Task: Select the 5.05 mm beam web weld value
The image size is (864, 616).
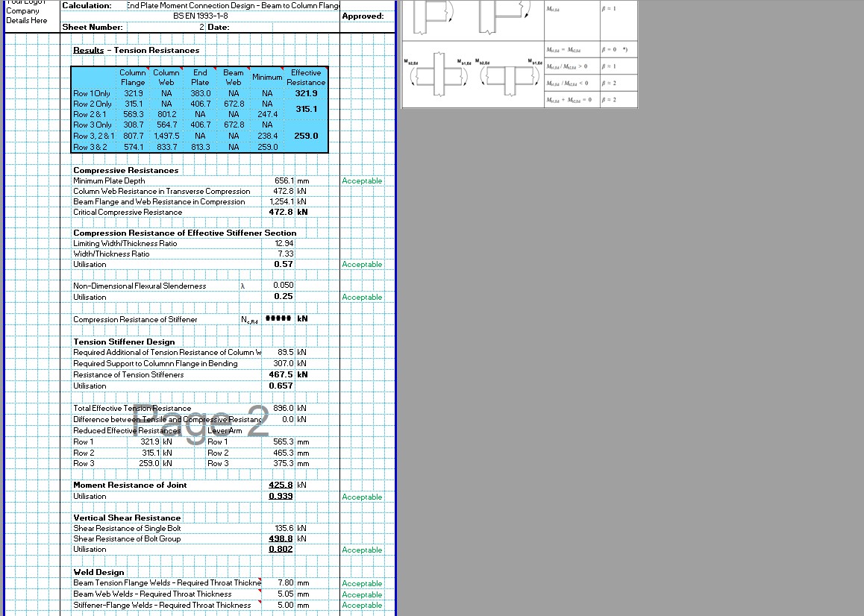Action: (x=286, y=594)
